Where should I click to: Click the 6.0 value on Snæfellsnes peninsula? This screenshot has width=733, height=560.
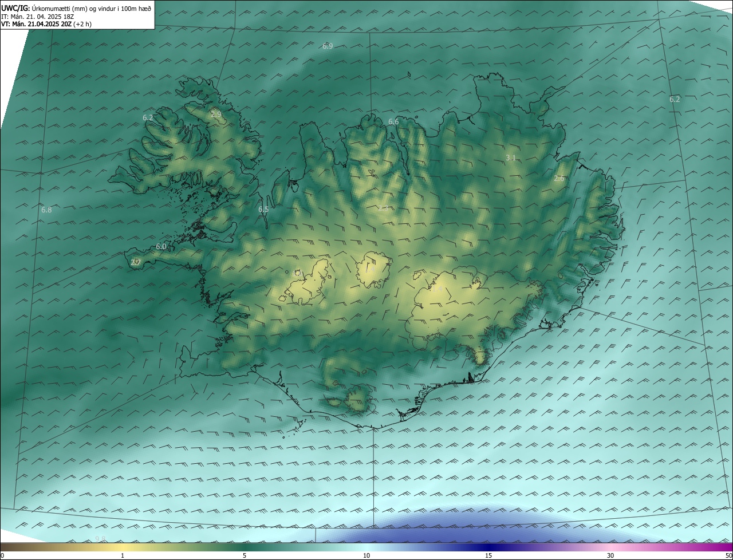[161, 247]
